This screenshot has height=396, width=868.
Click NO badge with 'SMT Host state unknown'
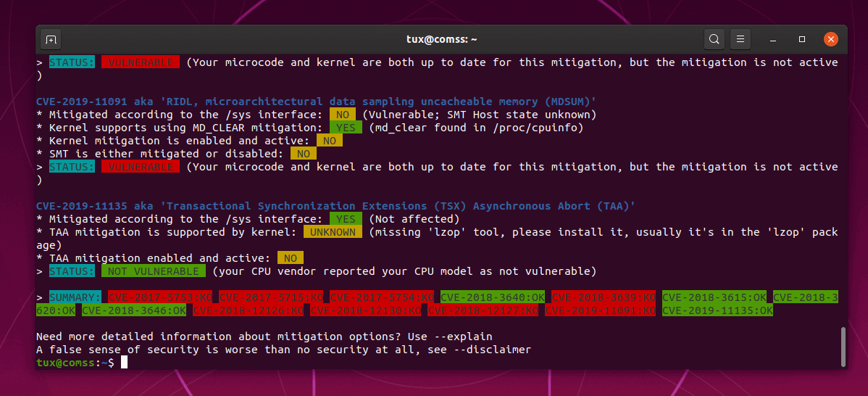(343, 115)
